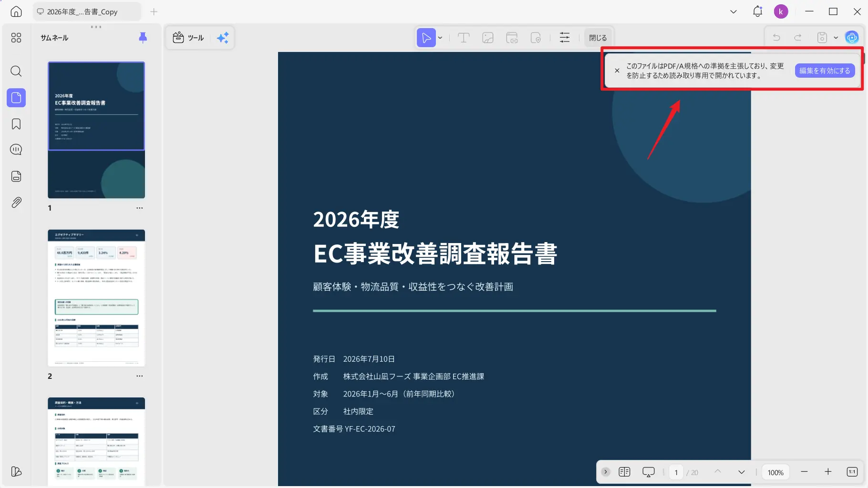Select the page thumbnails panel icon
Image resolution: width=868 pixels, height=488 pixels.
coord(16,98)
